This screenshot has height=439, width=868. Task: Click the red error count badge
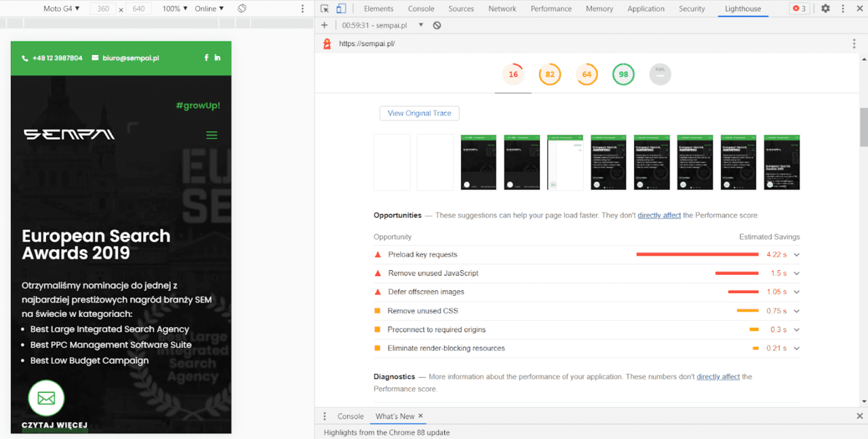(800, 9)
